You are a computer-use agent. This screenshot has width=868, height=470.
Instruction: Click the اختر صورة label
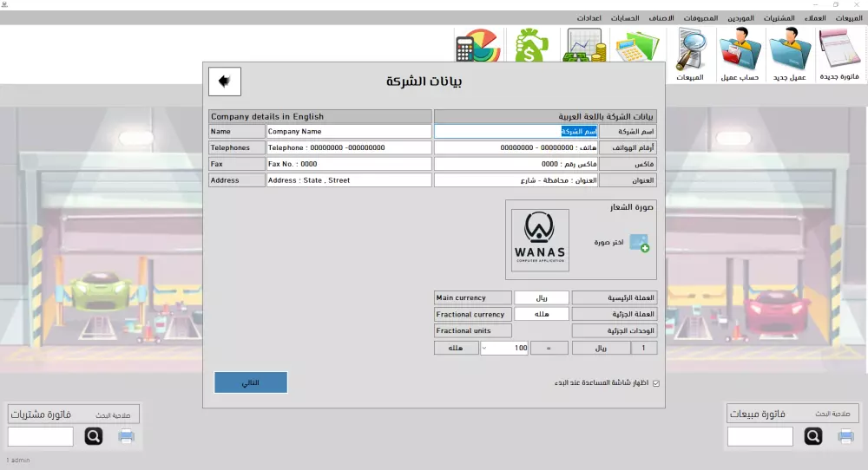(609, 242)
